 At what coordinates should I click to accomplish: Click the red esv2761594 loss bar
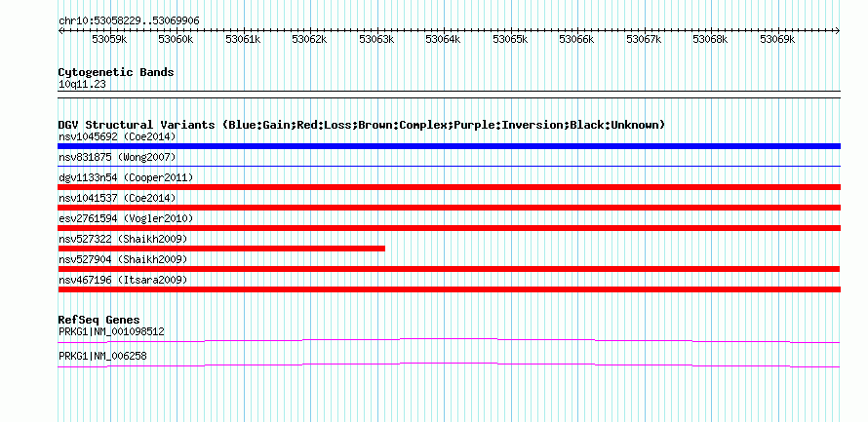click(x=449, y=228)
